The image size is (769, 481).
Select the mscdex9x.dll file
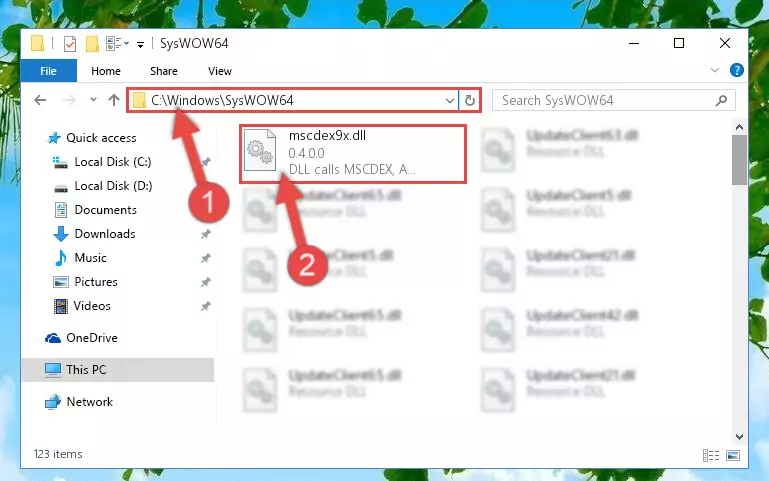pyautogui.click(x=353, y=154)
